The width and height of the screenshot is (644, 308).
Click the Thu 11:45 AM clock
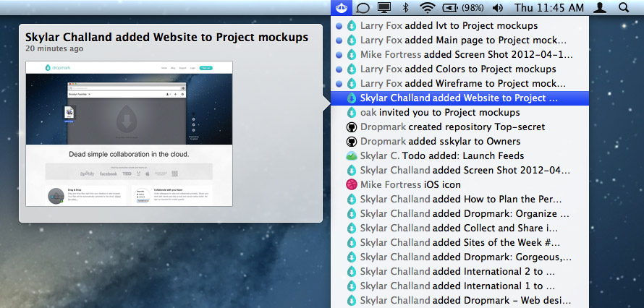click(x=548, y=7)
